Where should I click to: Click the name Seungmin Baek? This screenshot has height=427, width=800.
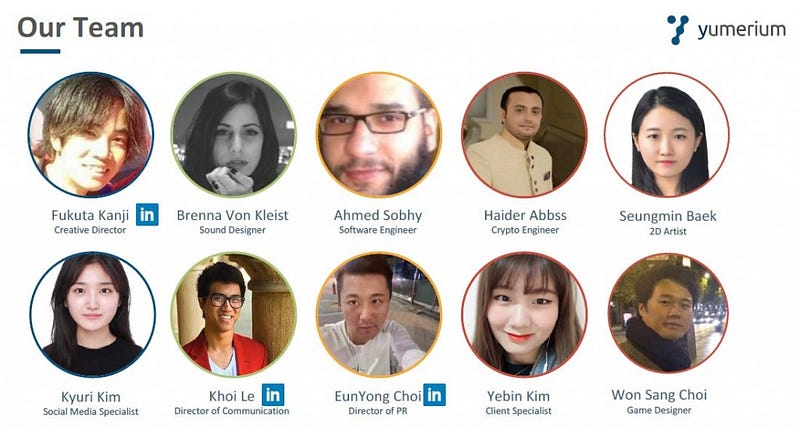click(668, 216)
